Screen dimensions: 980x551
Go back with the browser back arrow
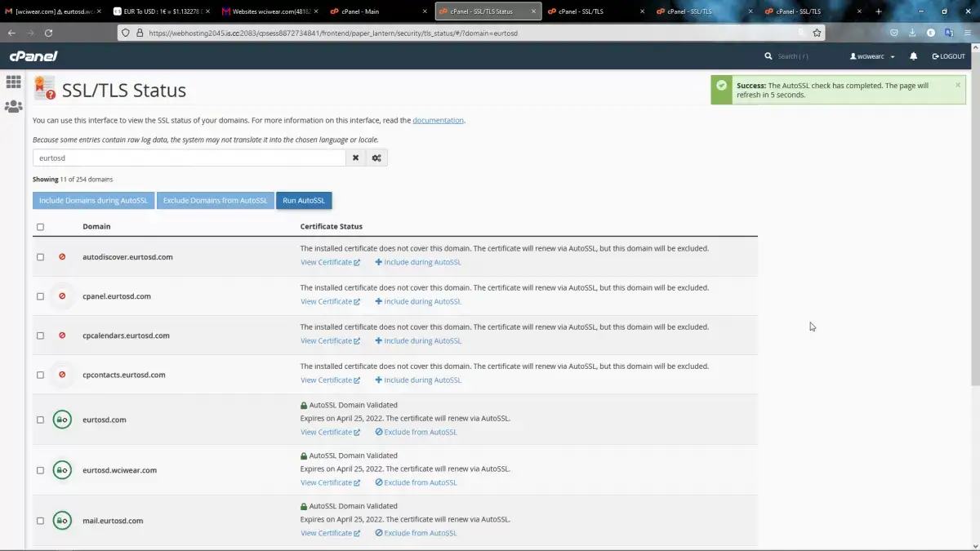point(11,33)
